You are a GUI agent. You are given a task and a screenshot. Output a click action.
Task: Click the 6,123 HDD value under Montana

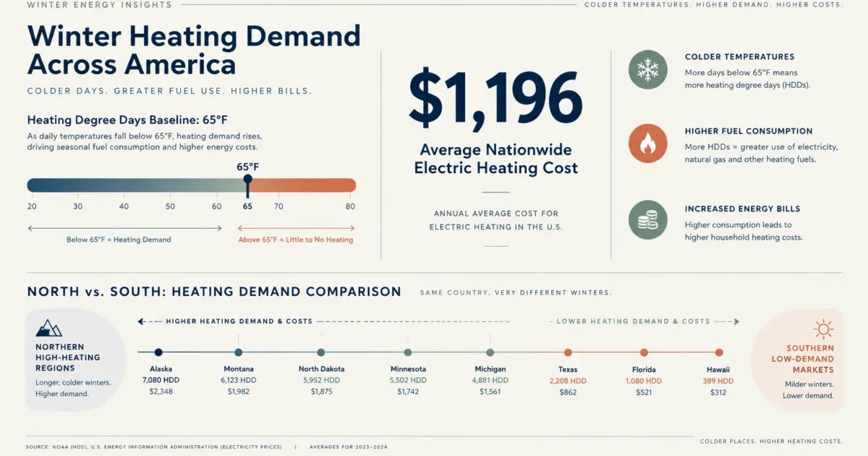pyautogui.click(x=239, y=380)
